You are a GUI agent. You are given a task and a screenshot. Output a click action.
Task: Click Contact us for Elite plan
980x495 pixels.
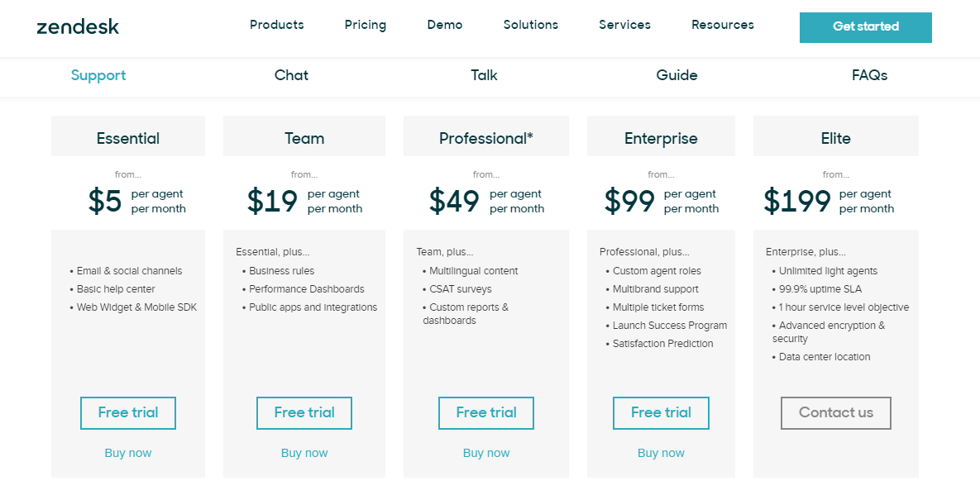point(836,413)
